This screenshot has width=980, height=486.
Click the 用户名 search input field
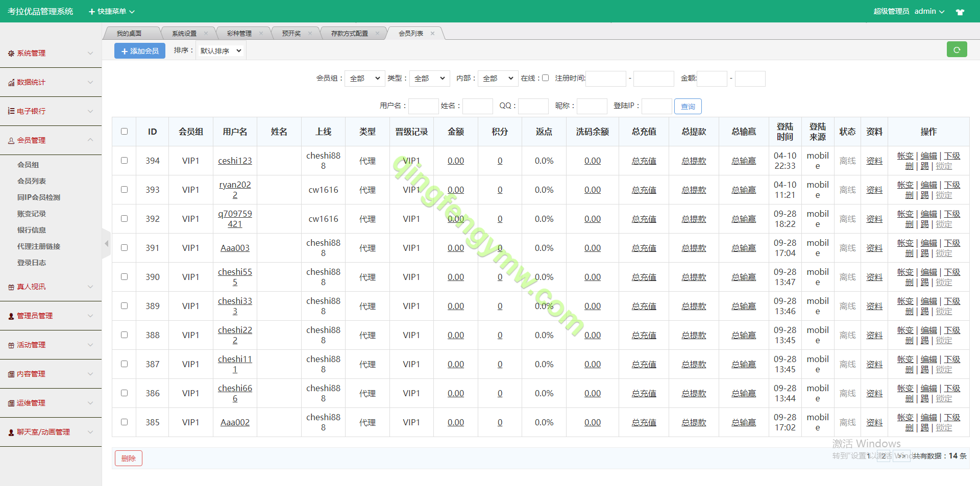coord(423,106)
